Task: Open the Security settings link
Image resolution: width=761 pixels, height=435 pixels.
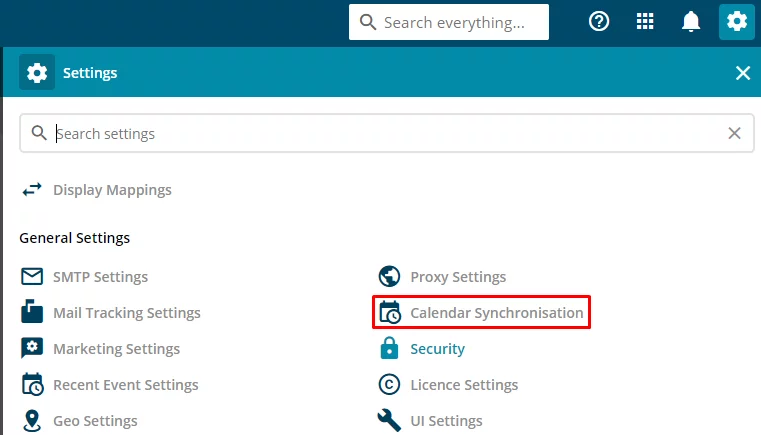Action: coord(437,349)
